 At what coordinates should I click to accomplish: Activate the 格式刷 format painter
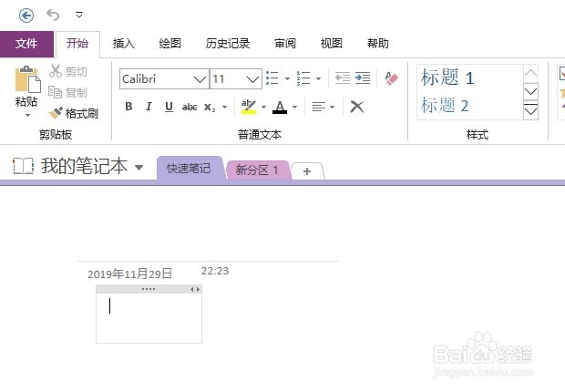[74, 114]
